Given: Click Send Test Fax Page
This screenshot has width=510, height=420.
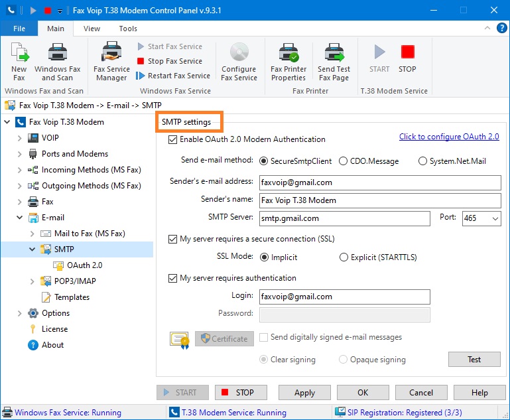Looking at the screenshot, I should (334, 62).
